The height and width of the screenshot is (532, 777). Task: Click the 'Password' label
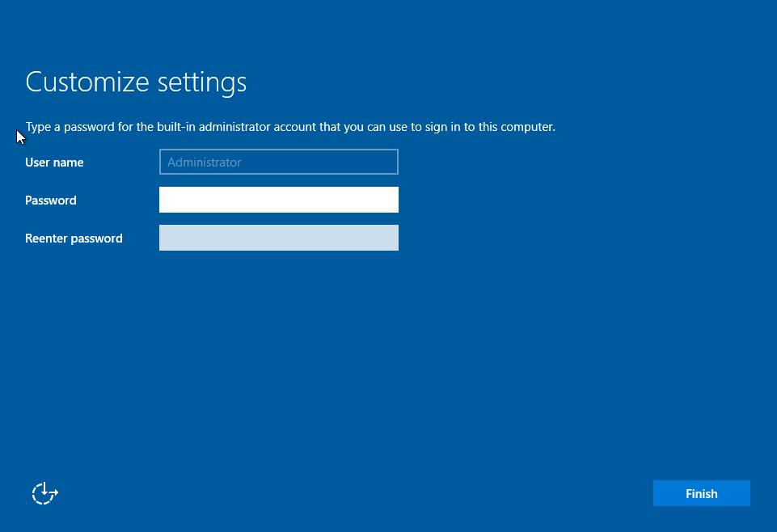point(51,201)
